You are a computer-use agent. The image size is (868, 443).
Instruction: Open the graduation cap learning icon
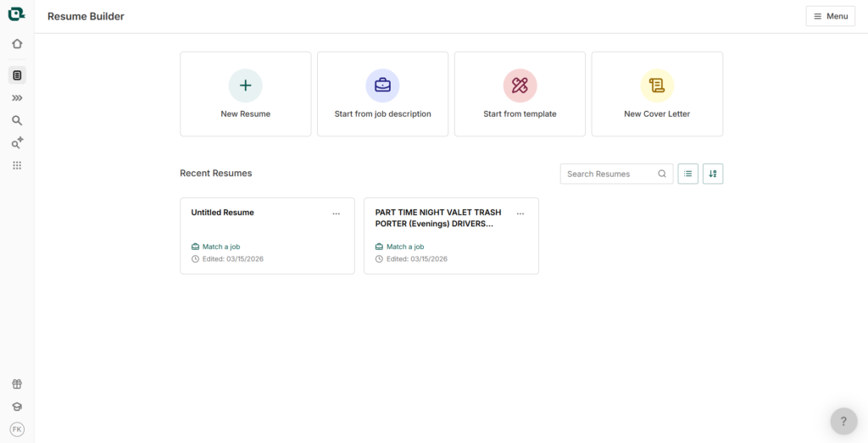pyautogui.click(x=17, y=407)
